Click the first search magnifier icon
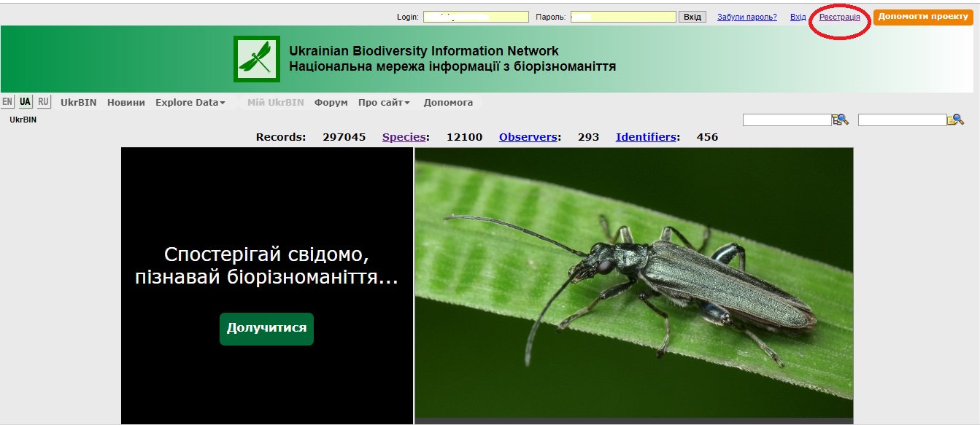 tap(841, 120)
